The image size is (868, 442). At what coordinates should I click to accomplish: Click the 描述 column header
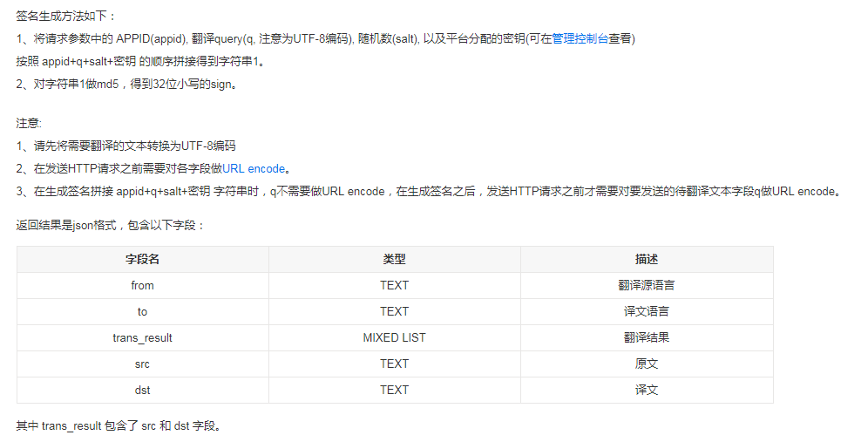click(647, 259)
